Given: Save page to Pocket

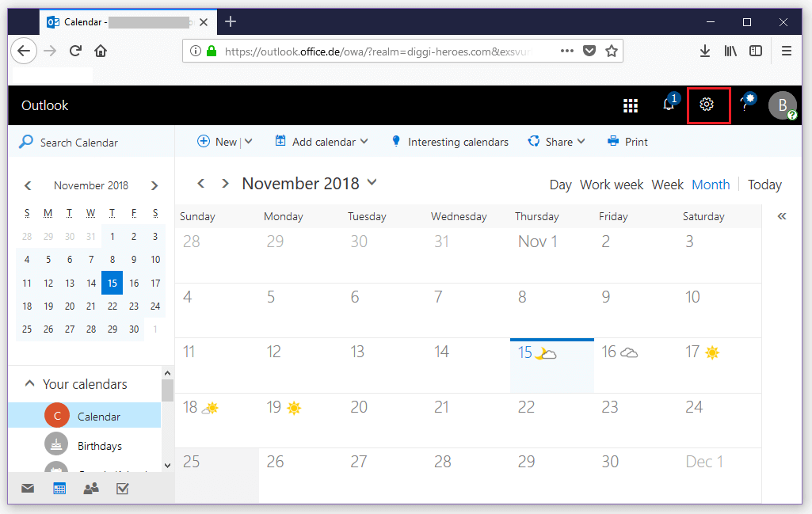Looking at the screenshot, I should (589, 51).
